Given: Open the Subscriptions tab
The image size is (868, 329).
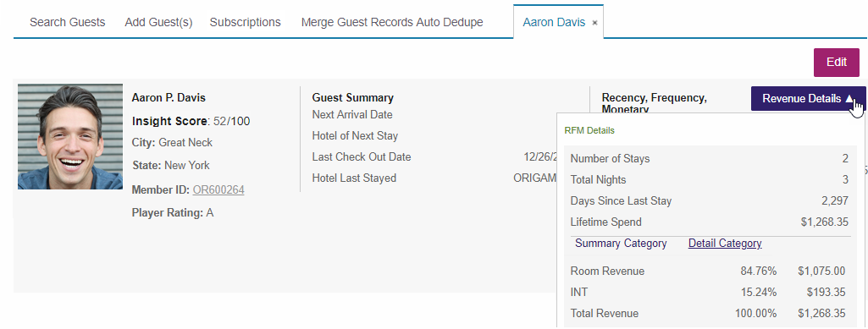Looking at the screenshot, I should pyautogui.click(x=246, y=22).
